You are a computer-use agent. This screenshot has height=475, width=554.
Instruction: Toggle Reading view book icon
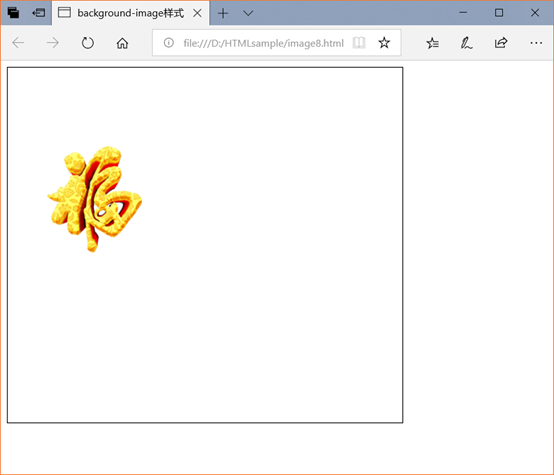click(x=359, y=43)
